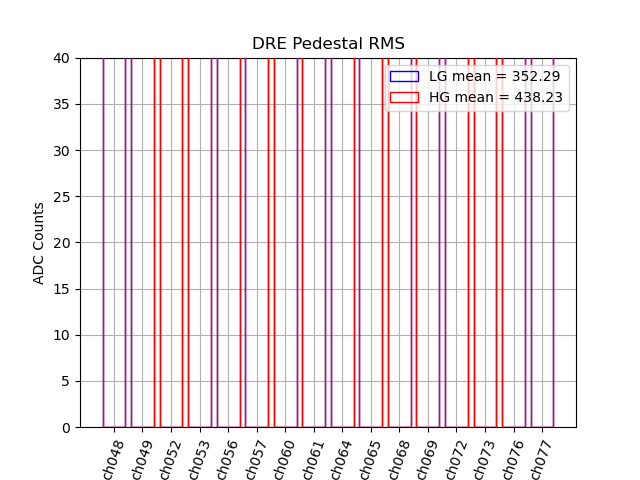Click the ch048 x-axis tick label
This screenshot has height=480, width=640.
pos(113,459)
